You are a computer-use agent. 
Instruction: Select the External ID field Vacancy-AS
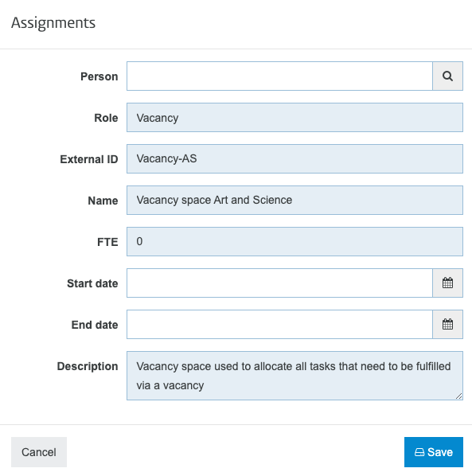pos(295,158)
